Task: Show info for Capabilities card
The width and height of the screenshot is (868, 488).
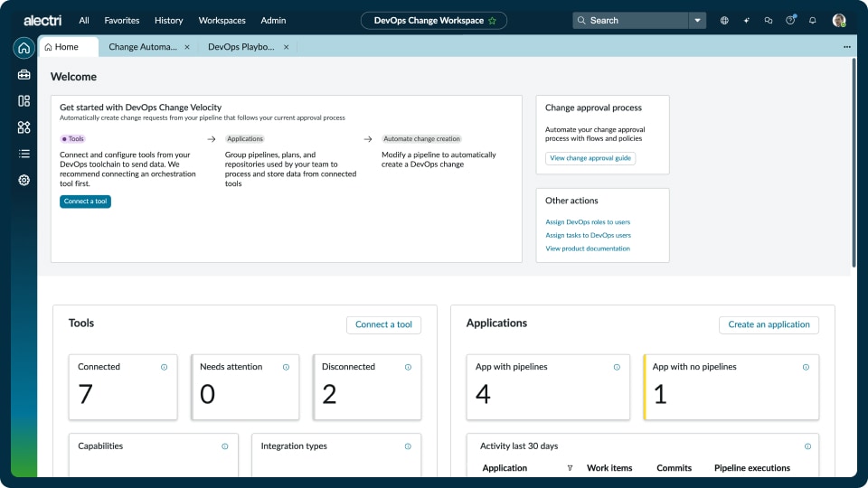Action: click(225, 446)
